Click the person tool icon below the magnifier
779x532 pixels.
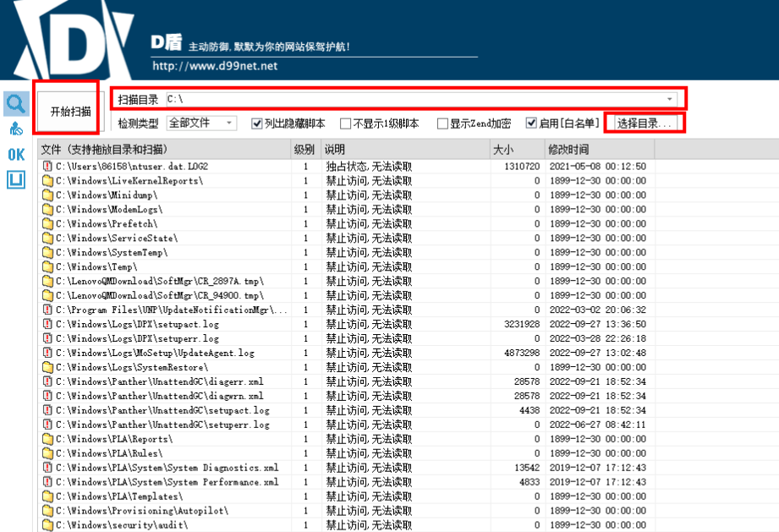coord(15,129)
